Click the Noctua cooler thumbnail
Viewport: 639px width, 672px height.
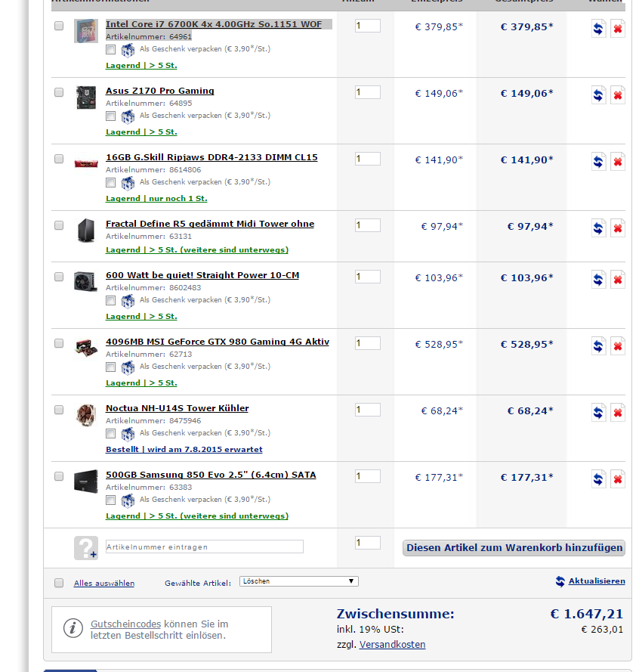(x=86, y=415)
